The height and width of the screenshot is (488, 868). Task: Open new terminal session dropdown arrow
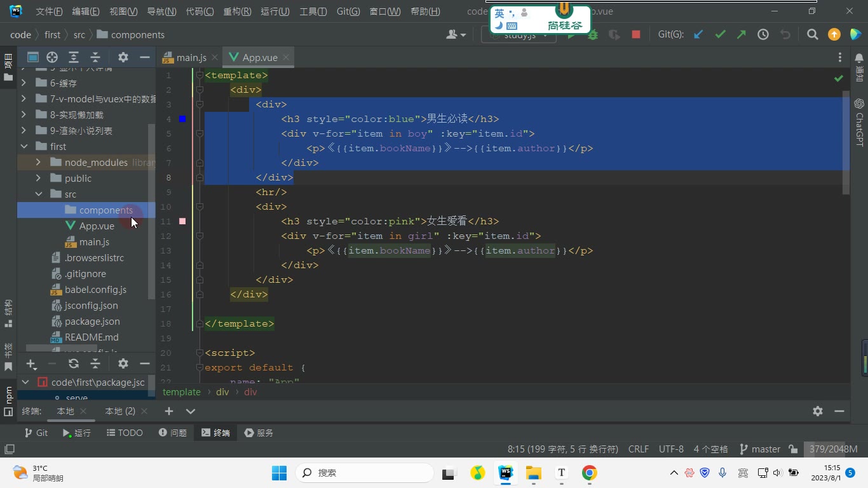(190, 411)
